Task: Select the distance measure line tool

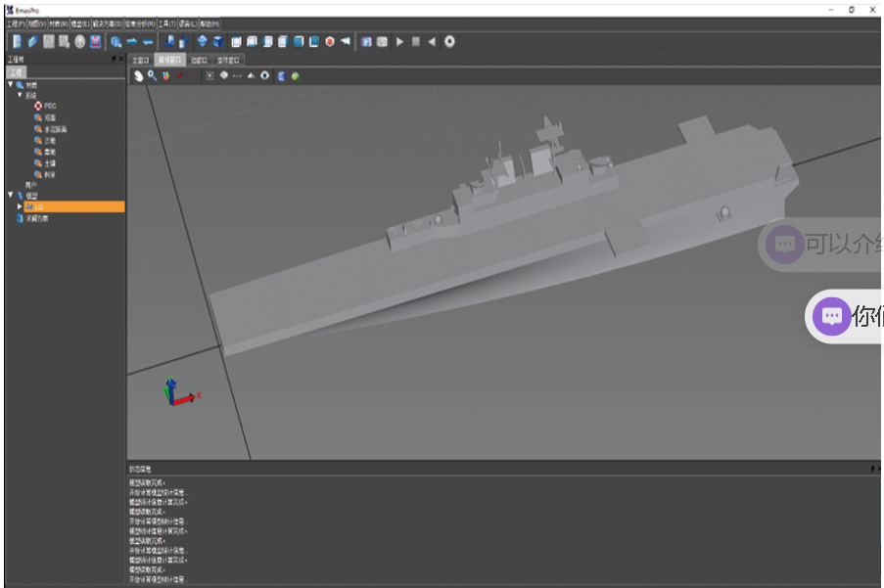Action: point(237,75)
